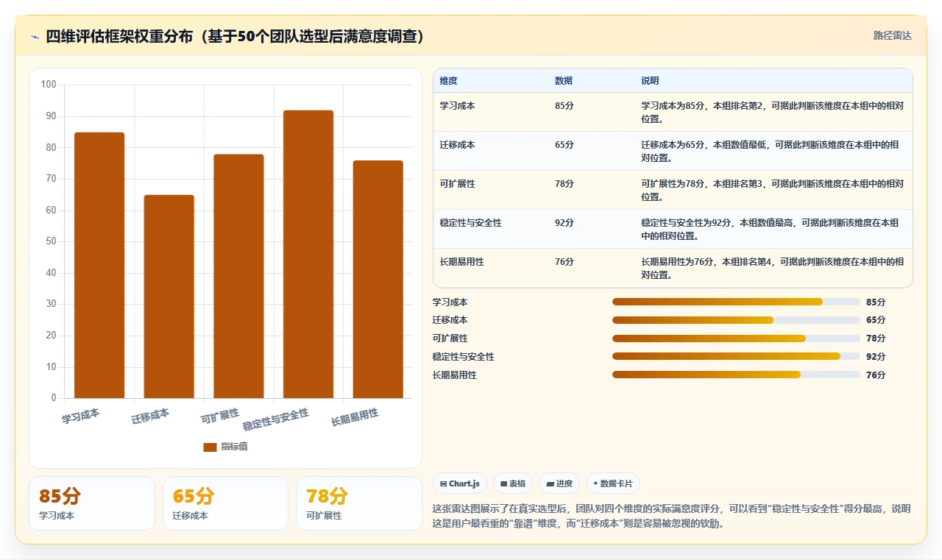Click the footer summary paragraph
Screen dimensions: 942x560
671,516
